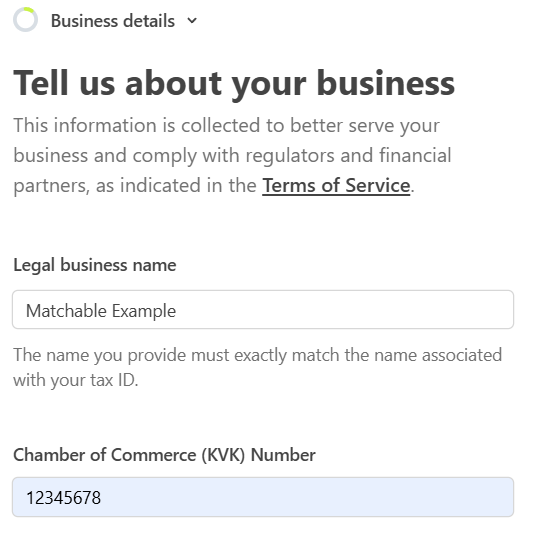Click the Legal business name label
The image size is (533, 535).
(x=95, y=265)
